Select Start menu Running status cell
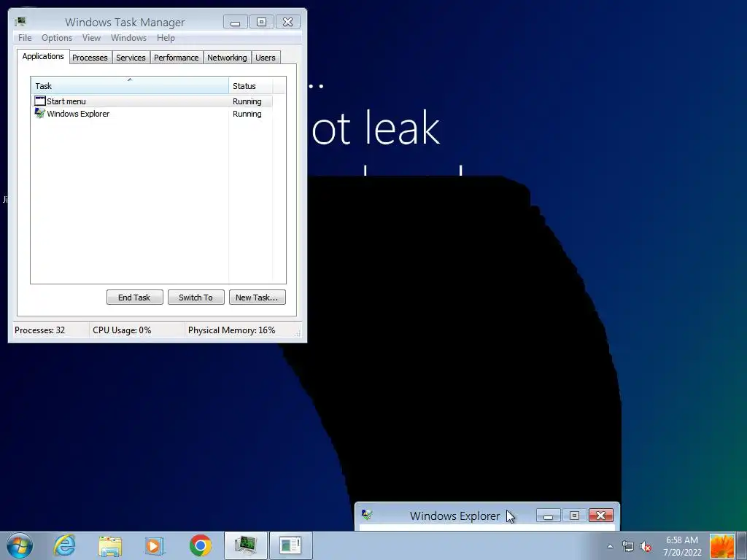 tap(247, 101)
